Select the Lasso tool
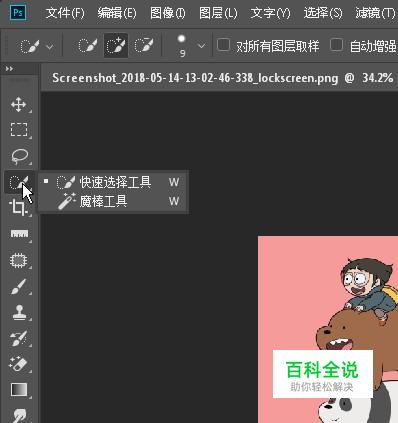398x423 pixels. 19,156
